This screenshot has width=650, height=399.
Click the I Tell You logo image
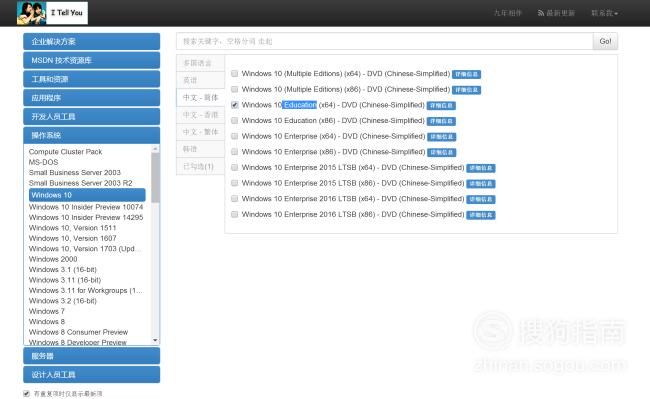pos(52,13)
